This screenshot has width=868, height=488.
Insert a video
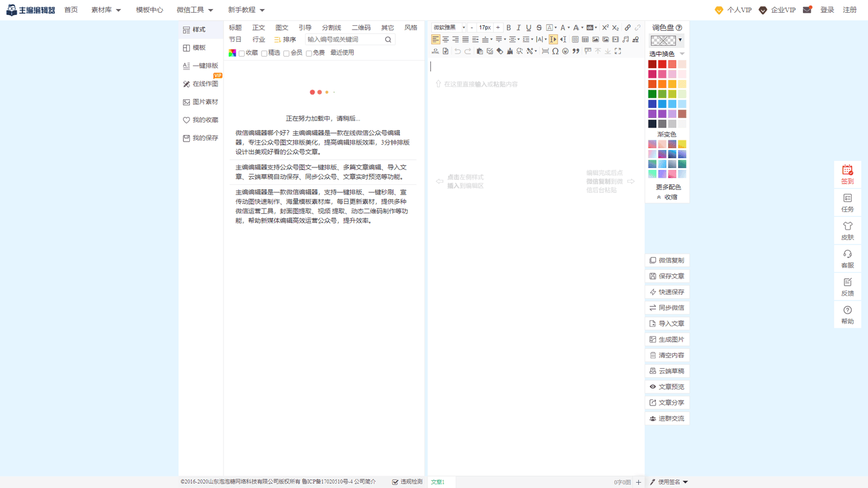[615, 39]
